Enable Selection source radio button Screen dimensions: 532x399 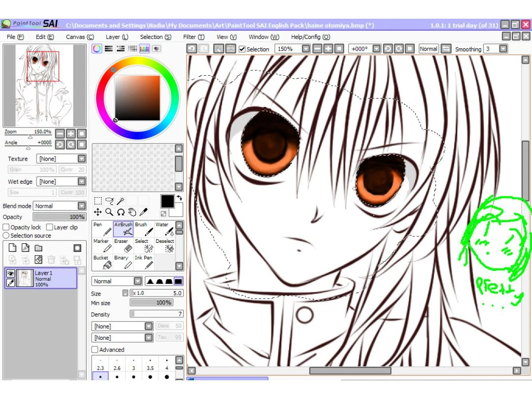6,235
